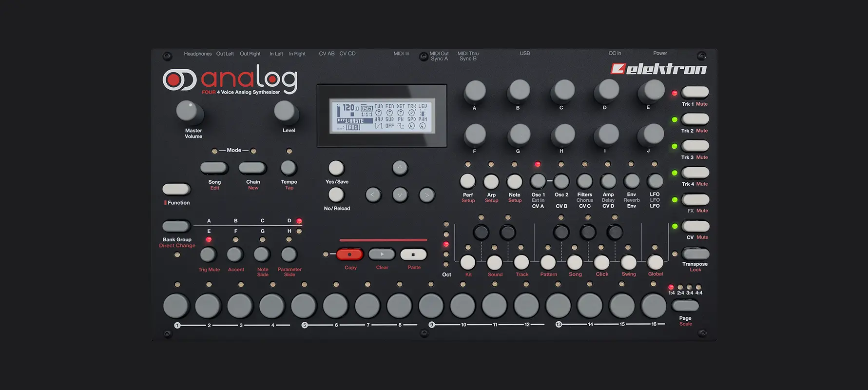Adjust data knob F
868x390 pixels.
coord(475,134)
